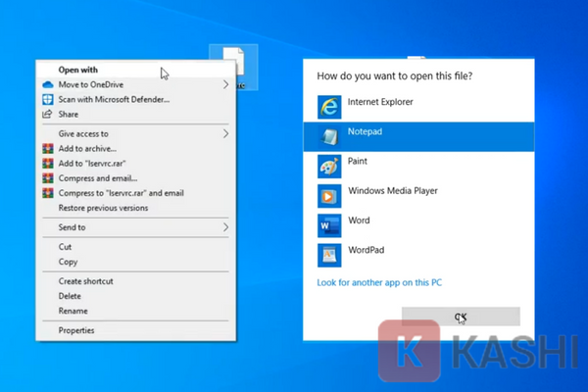Screen dimensions: 588x392
Task: Choose the Paint app icon
Action: (x=326, y=163)
